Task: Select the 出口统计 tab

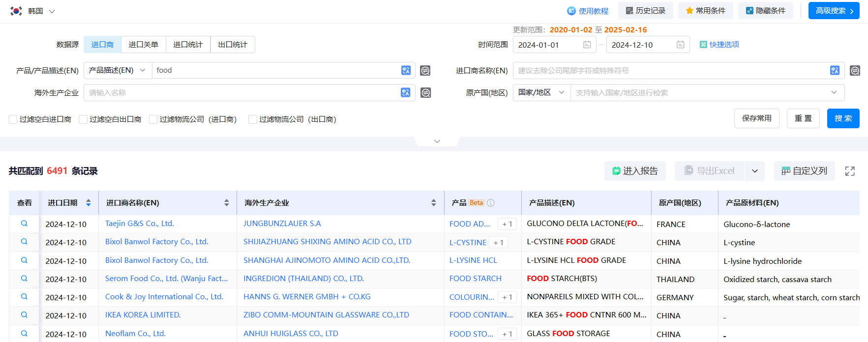Action: coord(233,45)
